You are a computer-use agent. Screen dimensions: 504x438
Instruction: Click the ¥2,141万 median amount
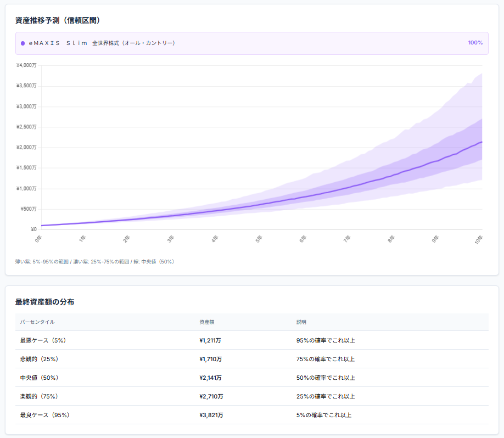(x=211, y=378)
